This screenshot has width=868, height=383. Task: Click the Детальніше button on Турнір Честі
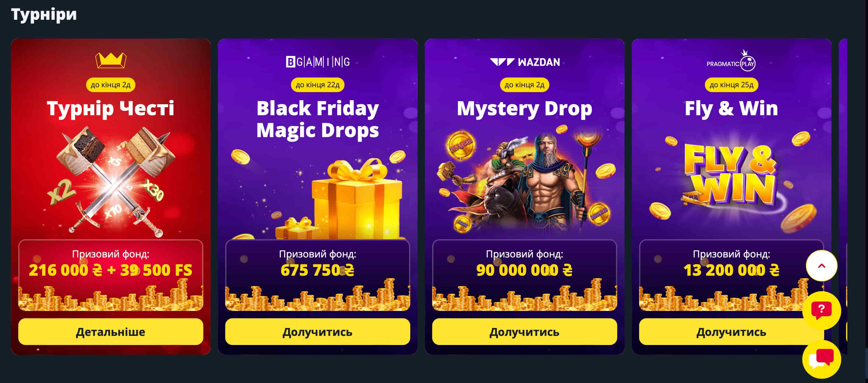(x=111, y=332)
